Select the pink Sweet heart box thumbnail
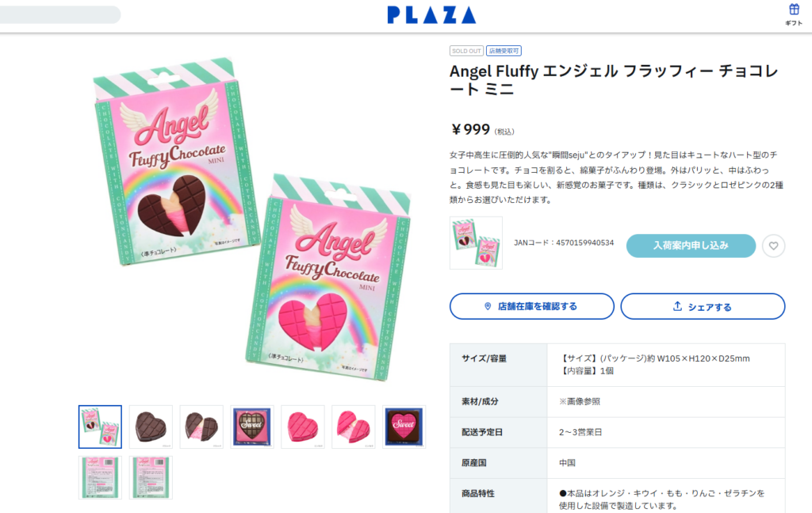 coord(404,427)
